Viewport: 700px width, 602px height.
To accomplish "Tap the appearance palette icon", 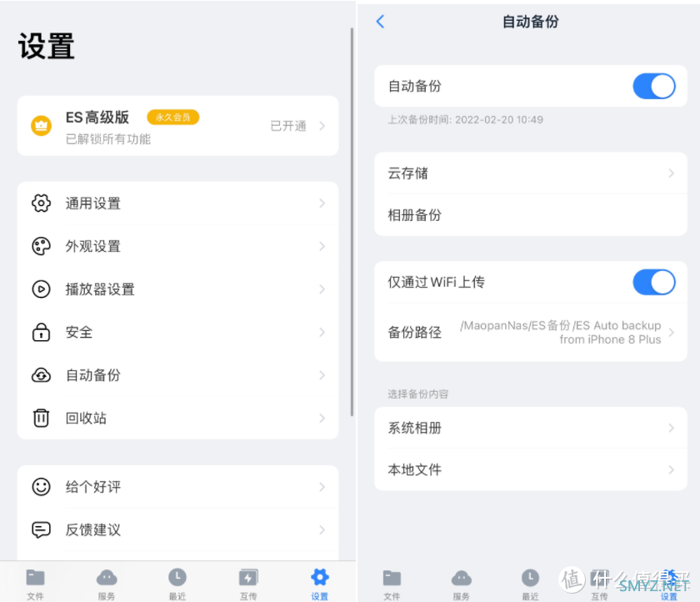I will tap(41, 246).
